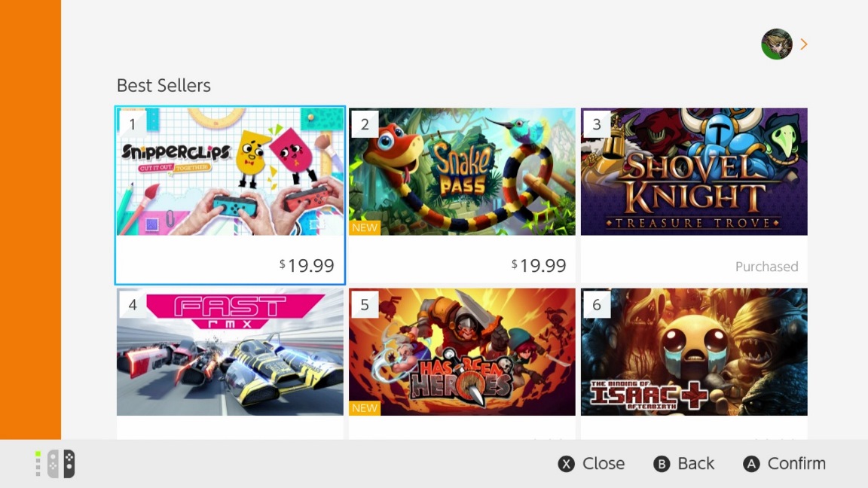Select Shovel Knight Treasure Trove artwork
Screen dimensions: 868x488
(694, 172)
